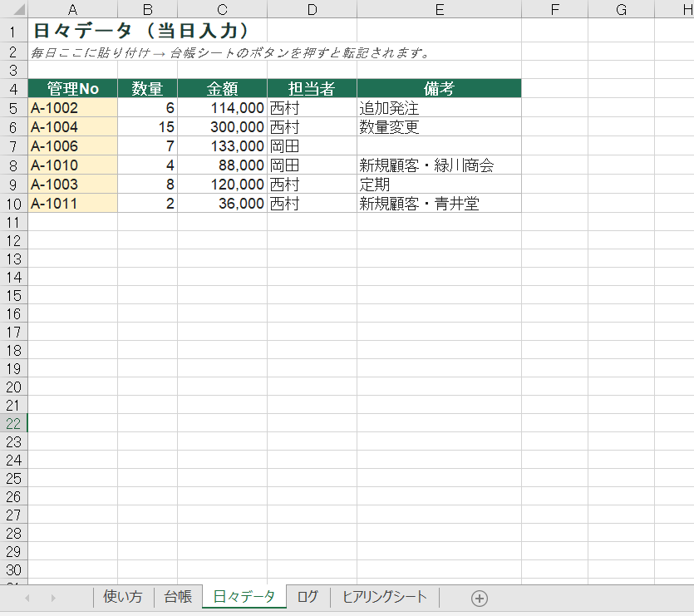Add a new sheet with plus icon
Viewport: 694px width, 616px height.
point(480,599)
